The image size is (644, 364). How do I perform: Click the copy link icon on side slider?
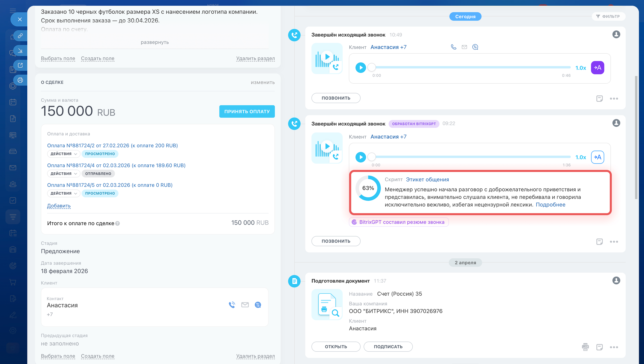click(20, 36)
